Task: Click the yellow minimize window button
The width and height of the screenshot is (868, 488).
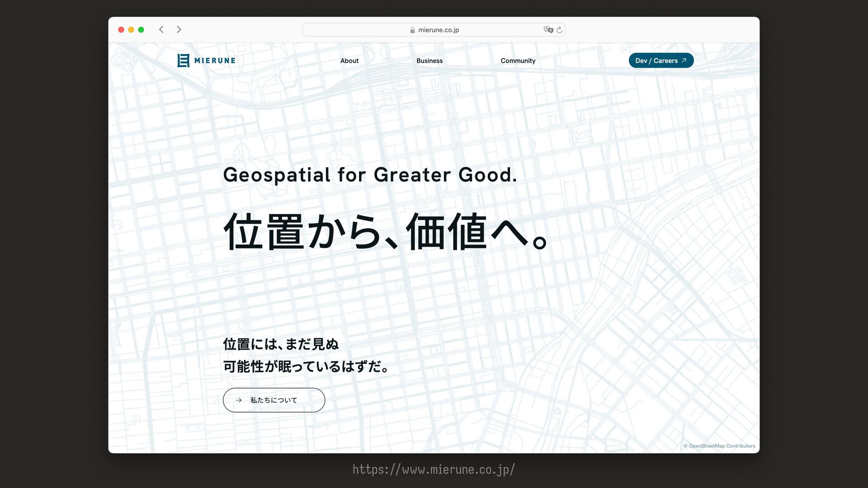Action: 131,30
